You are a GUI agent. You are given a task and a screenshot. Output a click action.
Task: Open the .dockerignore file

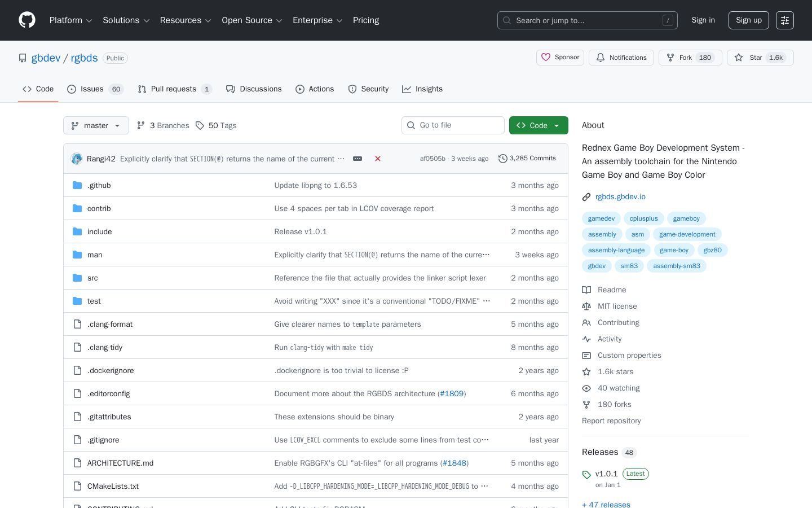111,370
